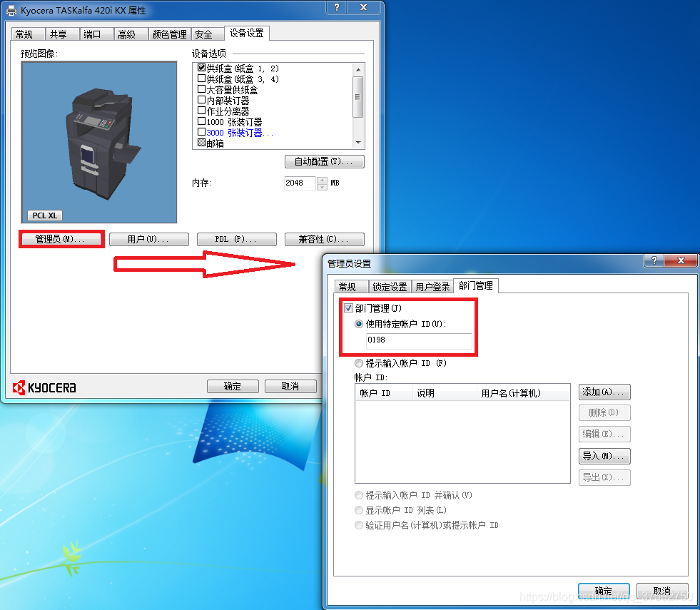700x610 pixels.
Task: Check 3000 张装订器 option
Action: click(x=201, y=132)
